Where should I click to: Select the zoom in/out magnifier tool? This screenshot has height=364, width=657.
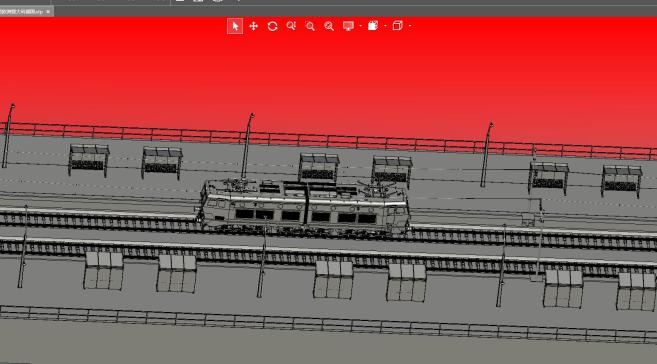(x=291, y=26)
